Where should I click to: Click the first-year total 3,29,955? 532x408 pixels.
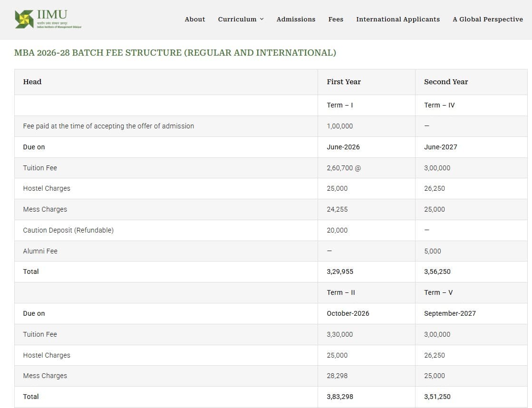(x=340, y=272)
